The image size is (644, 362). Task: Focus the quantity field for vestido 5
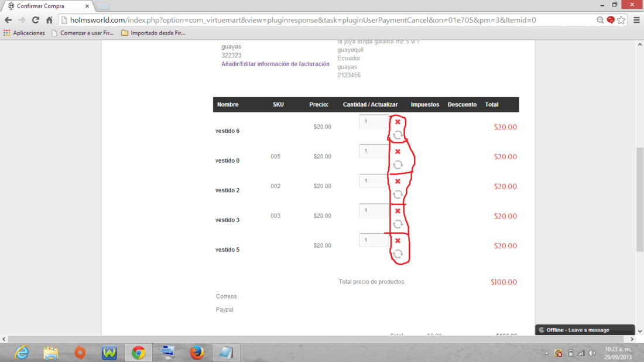[x=374, y=240]
